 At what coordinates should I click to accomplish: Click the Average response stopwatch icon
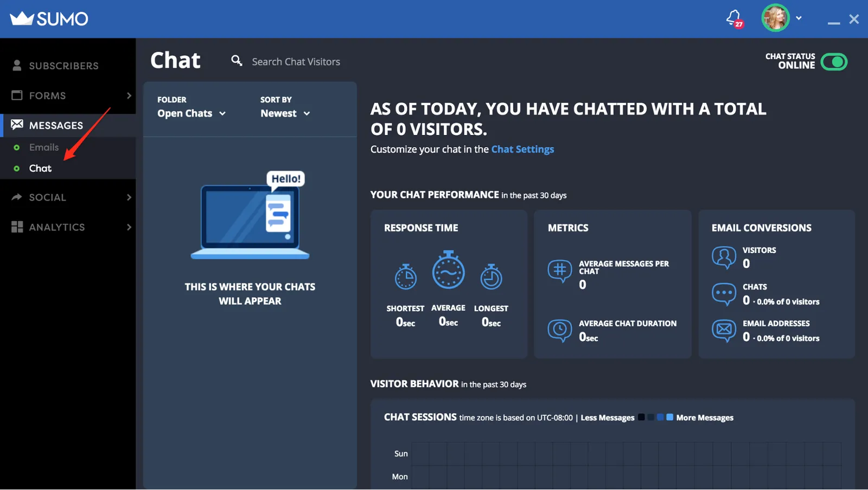(x=448, y=270)
